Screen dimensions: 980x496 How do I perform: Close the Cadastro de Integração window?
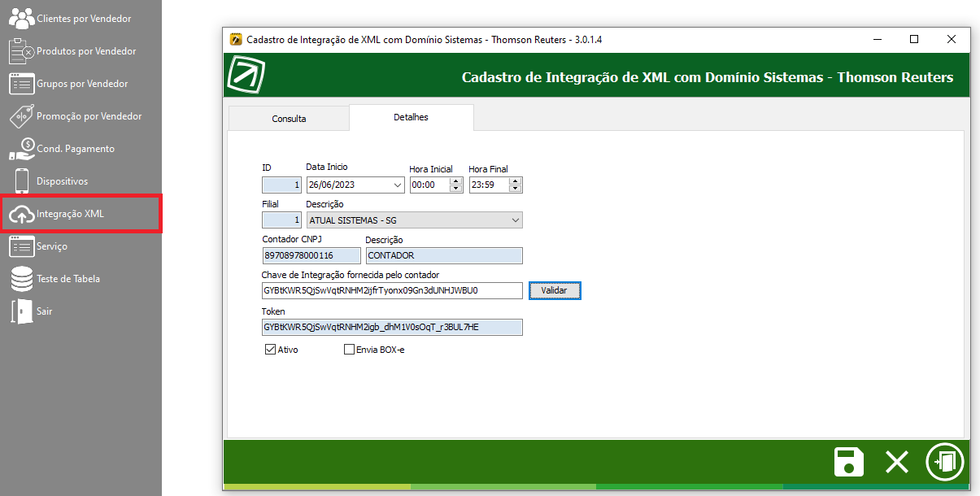[x=952, y=39]
